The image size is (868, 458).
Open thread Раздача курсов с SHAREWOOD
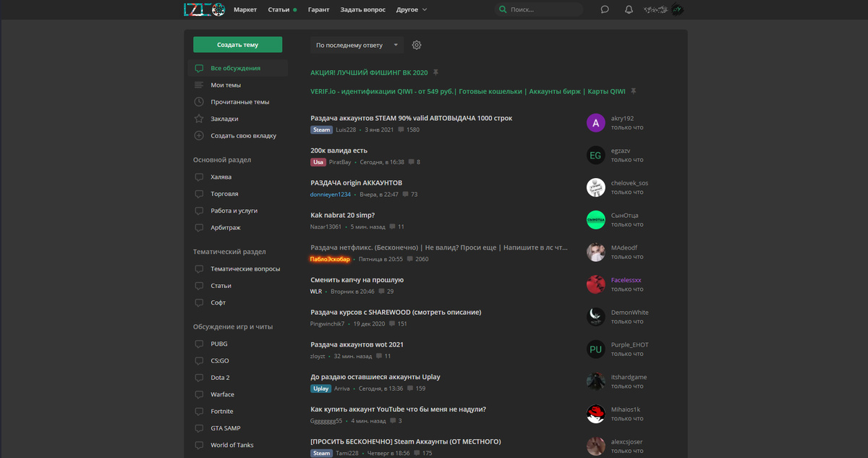(396, 312)
